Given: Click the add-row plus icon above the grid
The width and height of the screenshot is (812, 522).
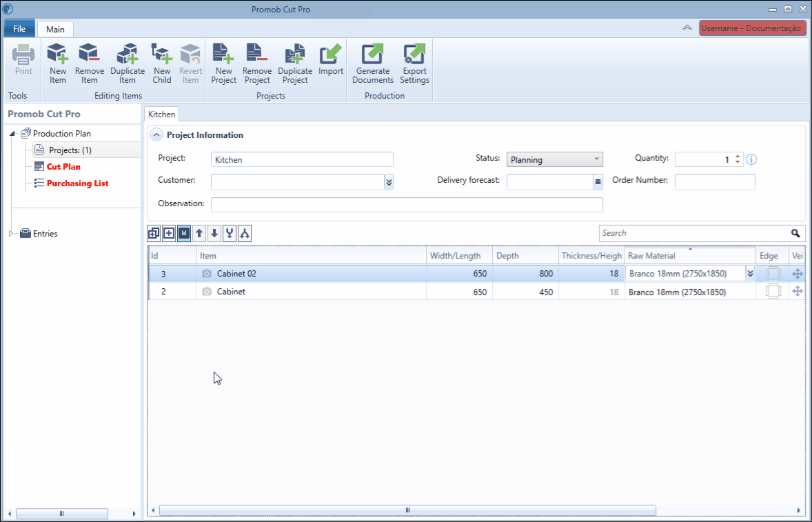Looking at the screenshot, I should tap(169, 234).
